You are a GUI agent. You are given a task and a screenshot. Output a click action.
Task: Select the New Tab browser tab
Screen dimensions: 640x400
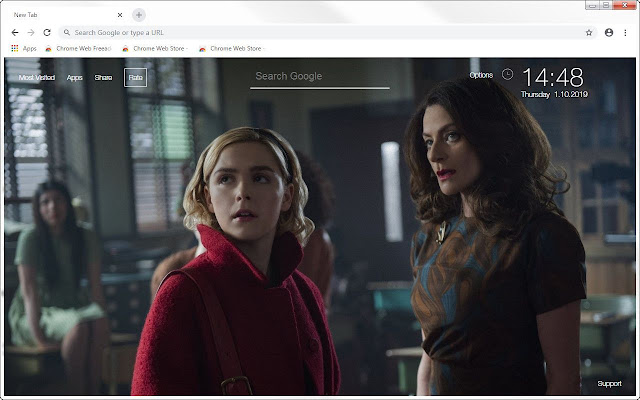tap(65, 15)
